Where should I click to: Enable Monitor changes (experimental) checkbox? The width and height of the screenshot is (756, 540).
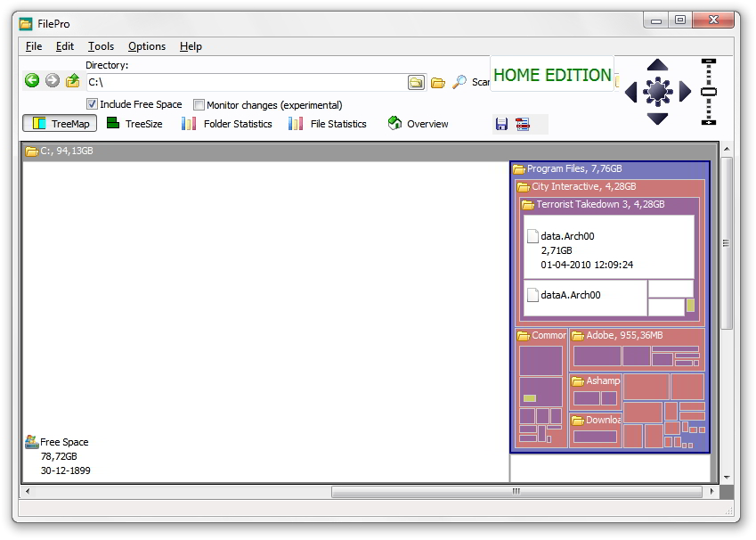point(199,105)
